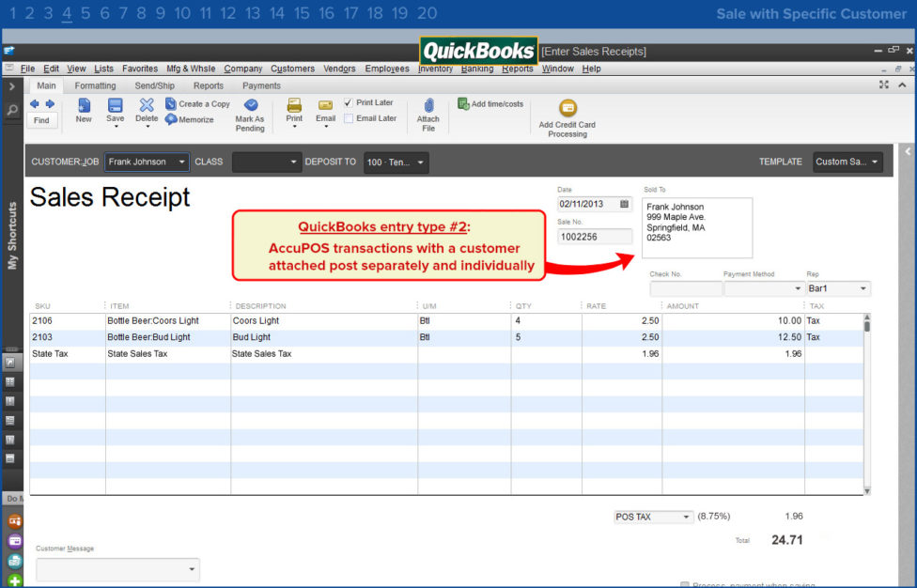Click the State Sales Tax item cell
917x588 pixels.
click(168, 353)
